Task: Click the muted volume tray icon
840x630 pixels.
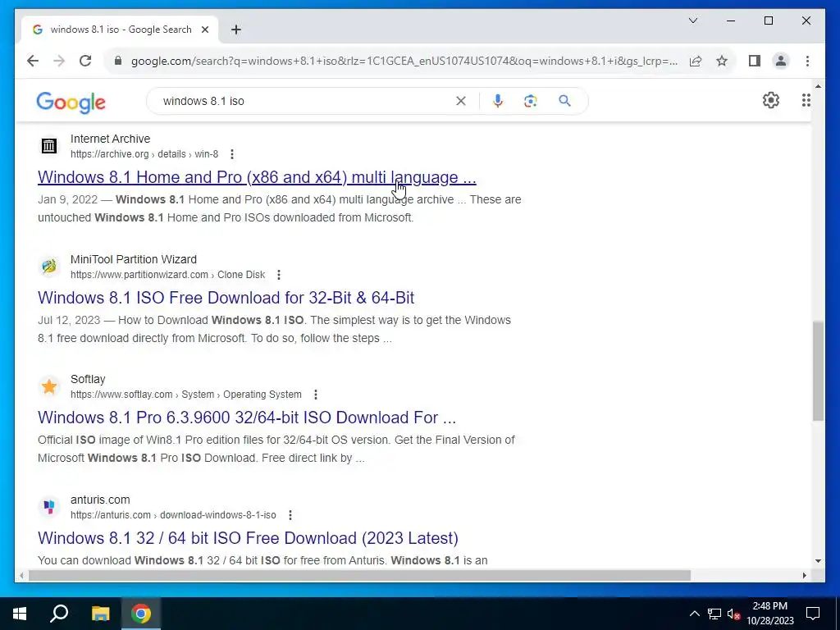Action: tap(734, 614)
